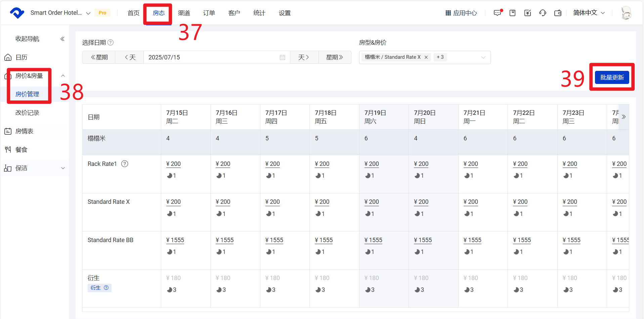Image resolution: width=644 pixels, height=319 pixels.
Task: Click help icon beside 选择日期 label
Action: tap(111, 43)
